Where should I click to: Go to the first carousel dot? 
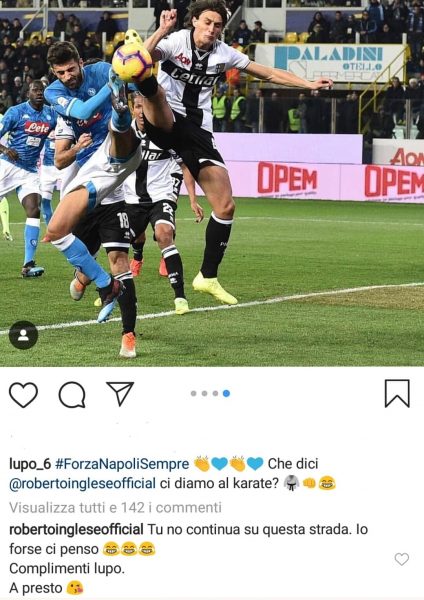(x=194, y=393)
